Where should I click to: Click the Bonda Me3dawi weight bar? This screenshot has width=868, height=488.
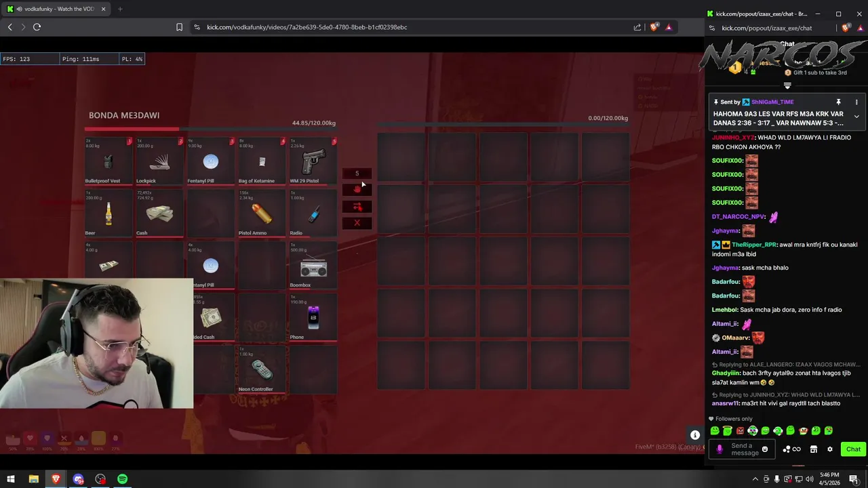(210, 129)
